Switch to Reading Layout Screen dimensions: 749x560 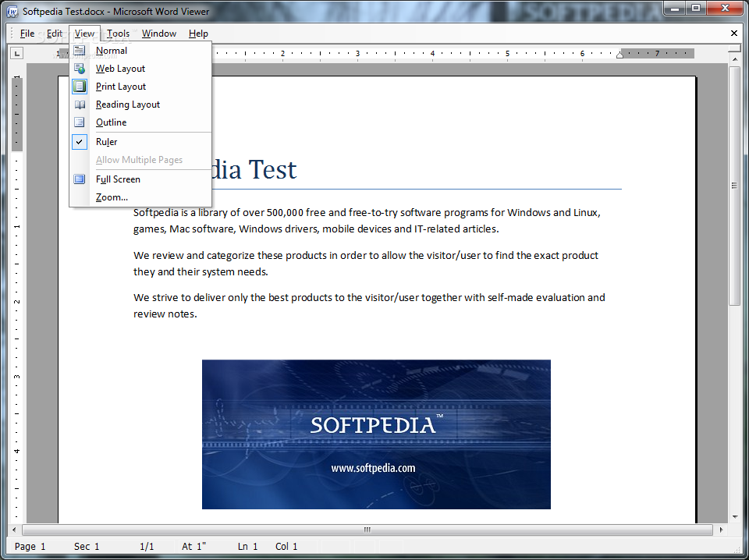click(x=140, y=105)
